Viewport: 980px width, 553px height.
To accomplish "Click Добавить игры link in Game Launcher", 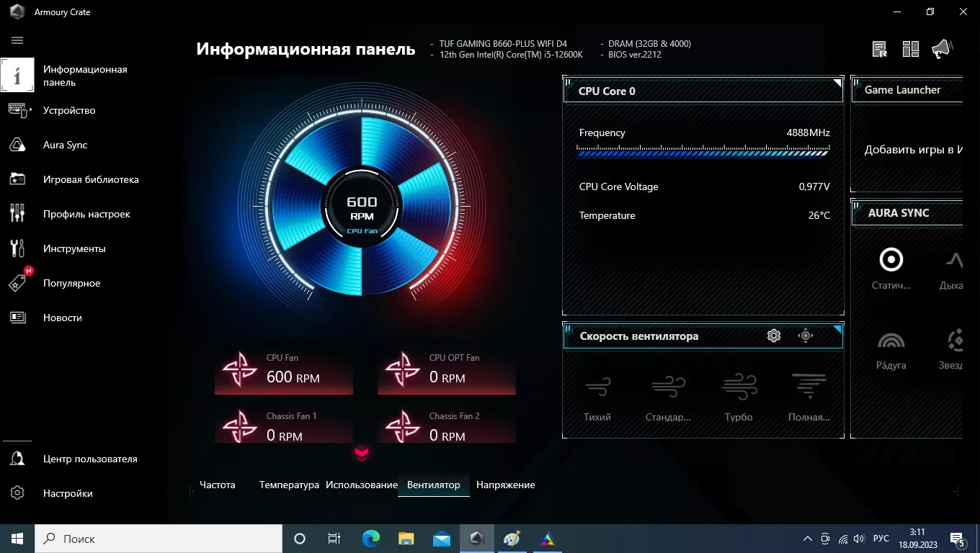I will [x=913, y=150].
